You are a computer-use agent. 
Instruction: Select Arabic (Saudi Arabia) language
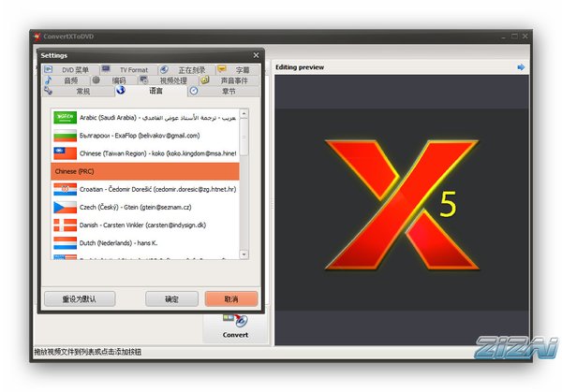coord(145,118)
